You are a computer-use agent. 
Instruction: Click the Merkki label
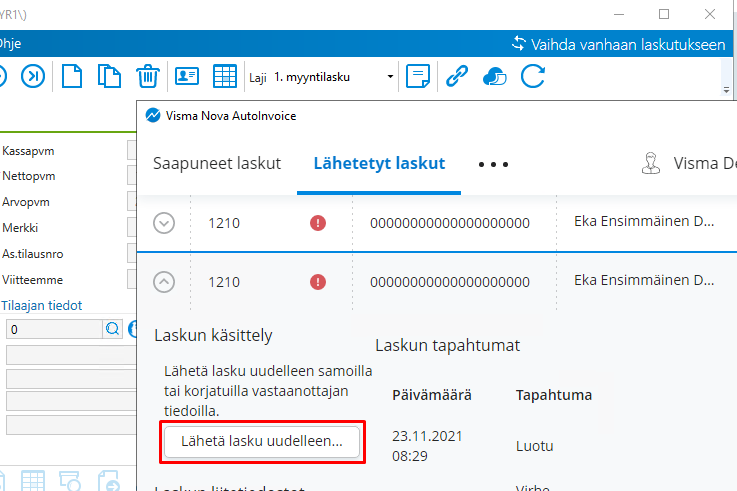20,228
